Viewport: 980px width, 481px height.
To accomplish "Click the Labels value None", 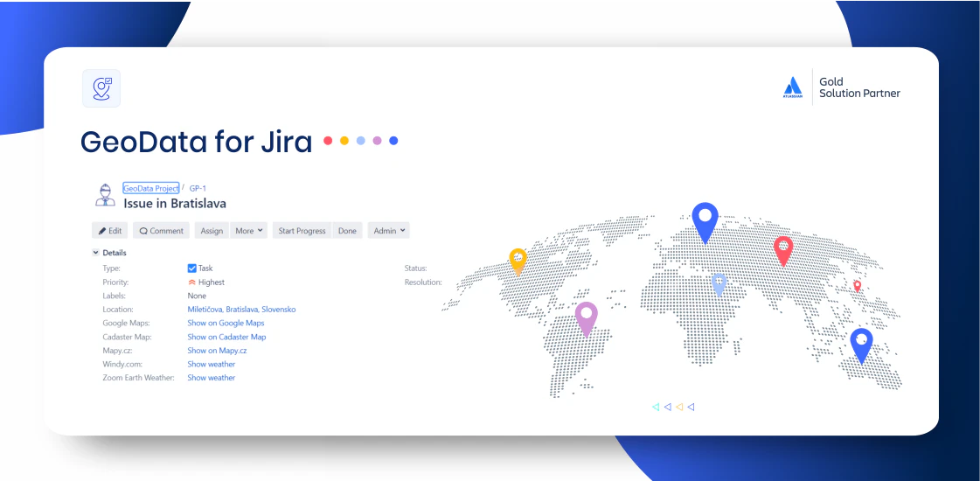I will tap(197, 296).
